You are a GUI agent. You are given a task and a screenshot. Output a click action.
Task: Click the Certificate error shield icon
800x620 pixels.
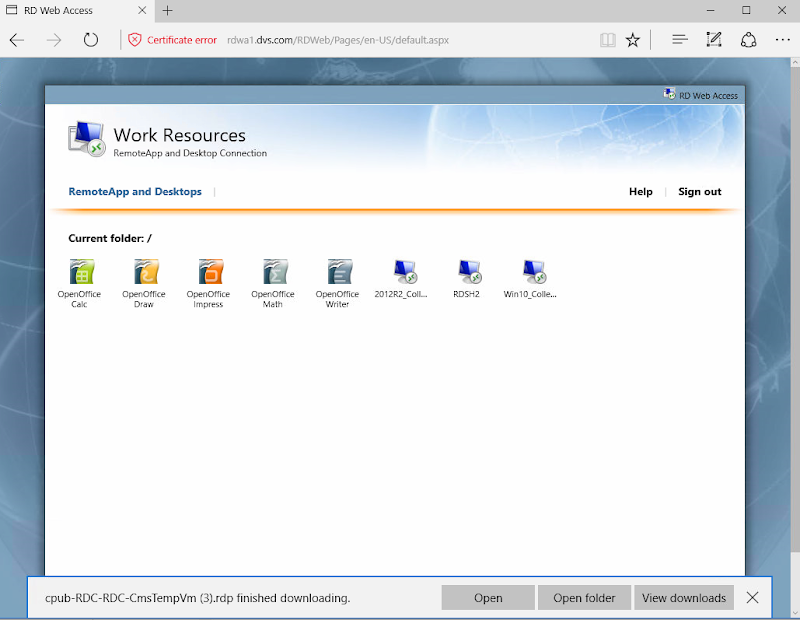tap(135, 40)
